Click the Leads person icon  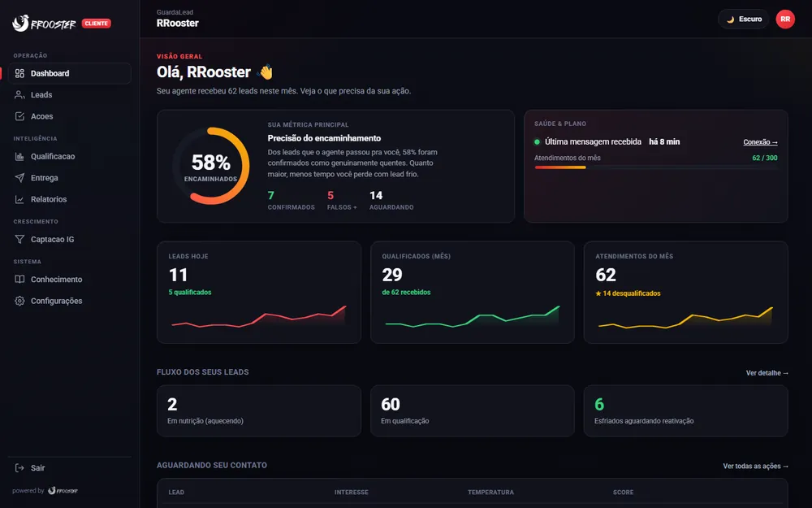coord(19,95)
